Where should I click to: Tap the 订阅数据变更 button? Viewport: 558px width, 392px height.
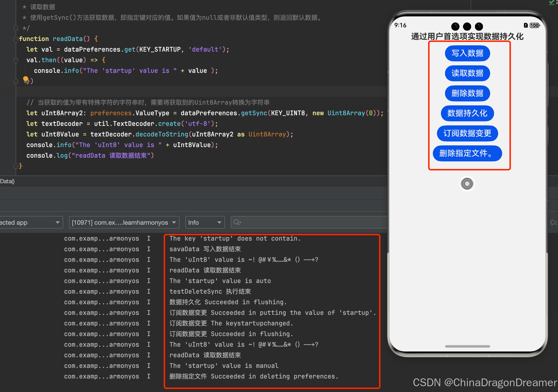[x=467, y=133]
